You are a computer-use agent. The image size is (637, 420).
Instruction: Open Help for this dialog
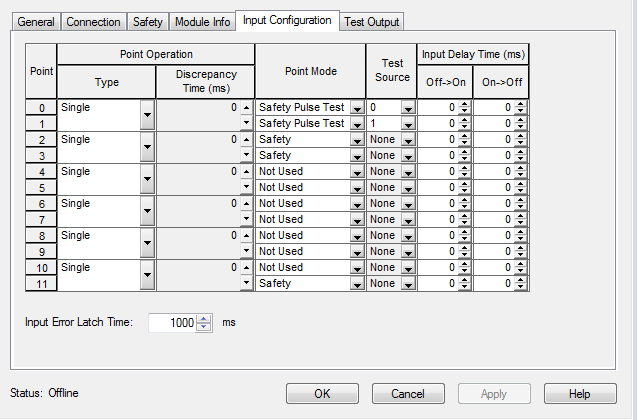tap(580, 394)
